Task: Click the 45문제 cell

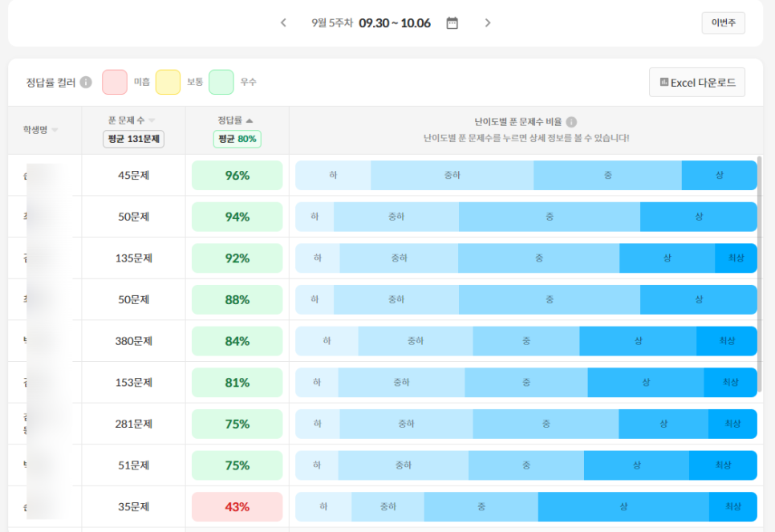Action: point(133,175)
